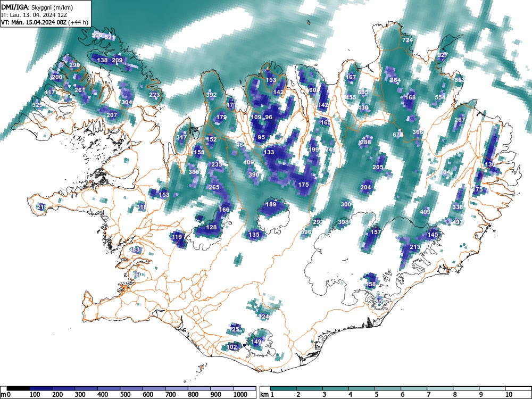Viewport: 532px width, 399px height.
Task: Click the DMI/IGA Skyggni (m/km) title
Action: [x=37, y=7]
